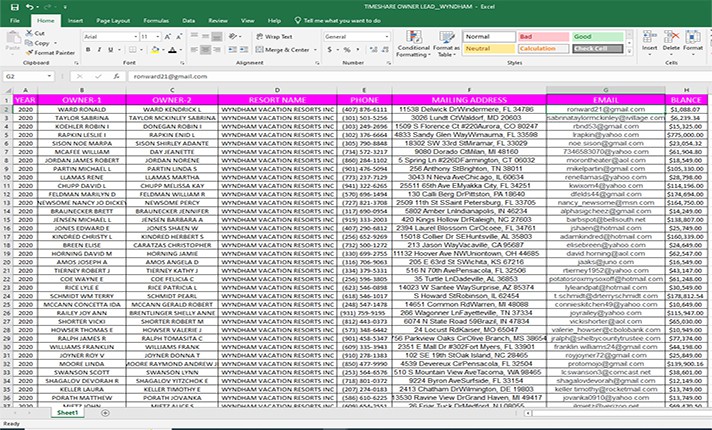712x430 pixels.
Task: Decrease font size with smaller A
Action: [x=178, y=36]
